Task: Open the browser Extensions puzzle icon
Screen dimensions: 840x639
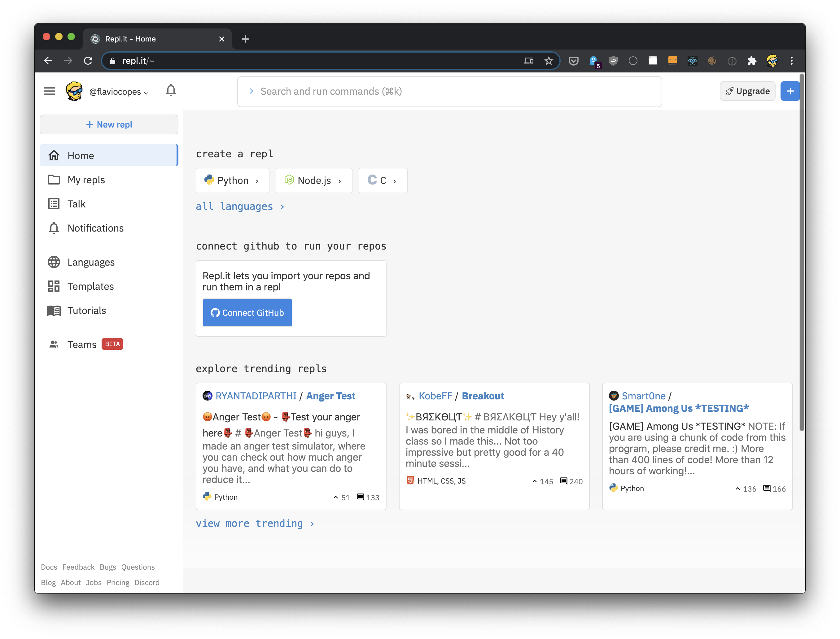Action: (x=752, y=61)
